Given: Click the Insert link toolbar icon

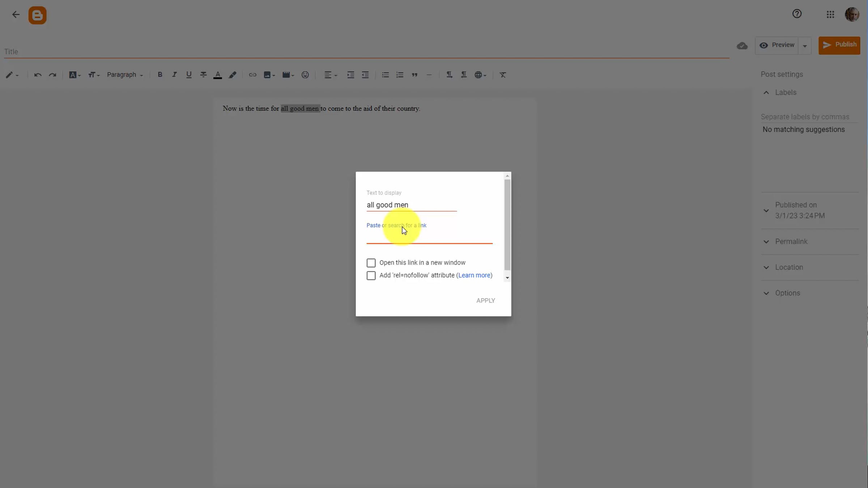Looking at the screenshot, I should click(x=252, y=75).
